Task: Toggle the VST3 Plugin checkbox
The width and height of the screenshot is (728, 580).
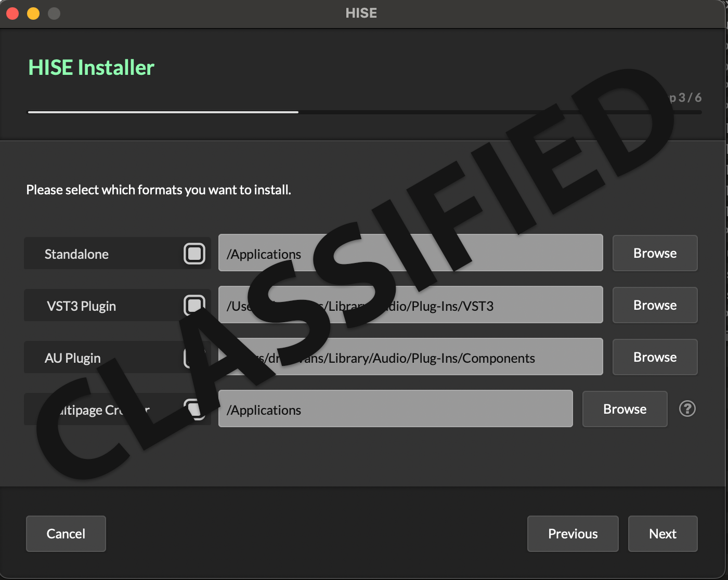Action: pyautogui.click(x=194, y=306)
